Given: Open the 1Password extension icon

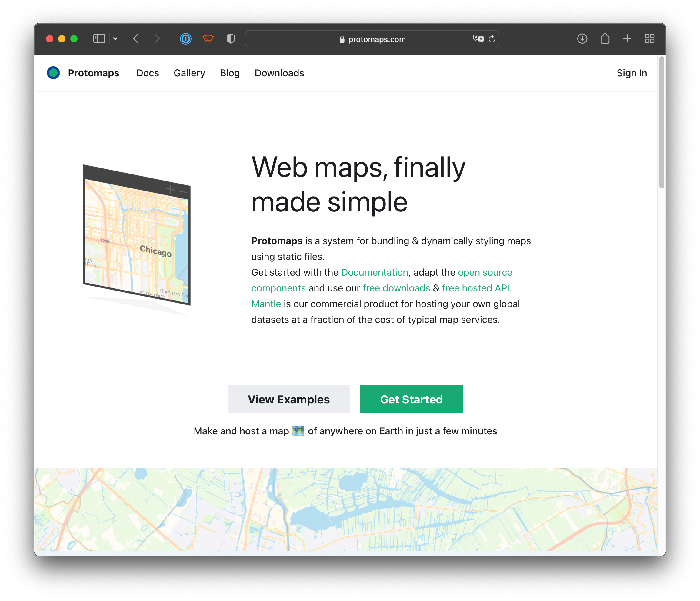Looking at the screenshot, I should coord(185,38).
